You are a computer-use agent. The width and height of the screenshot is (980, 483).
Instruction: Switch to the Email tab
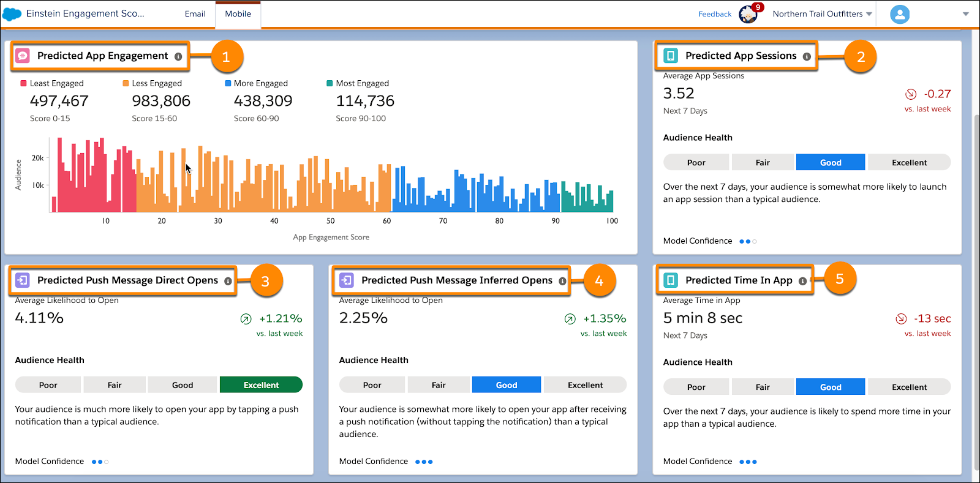point(195,14)
